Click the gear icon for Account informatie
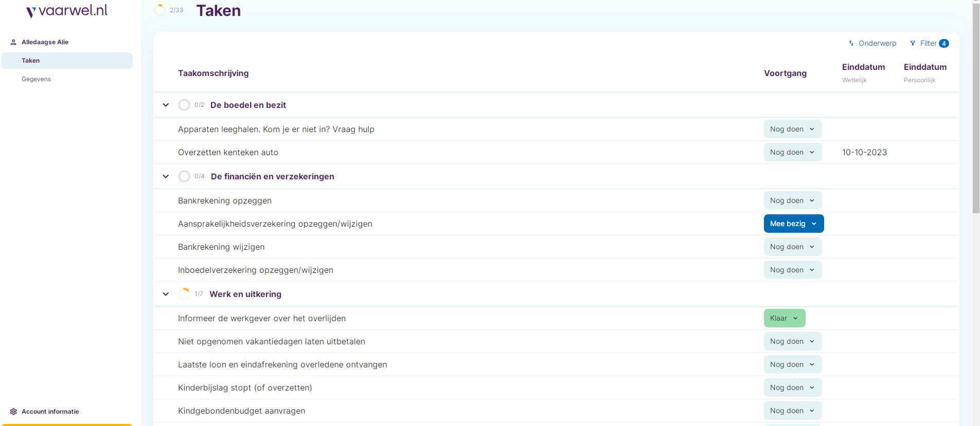980x426 pixels. tap(13, 412)
